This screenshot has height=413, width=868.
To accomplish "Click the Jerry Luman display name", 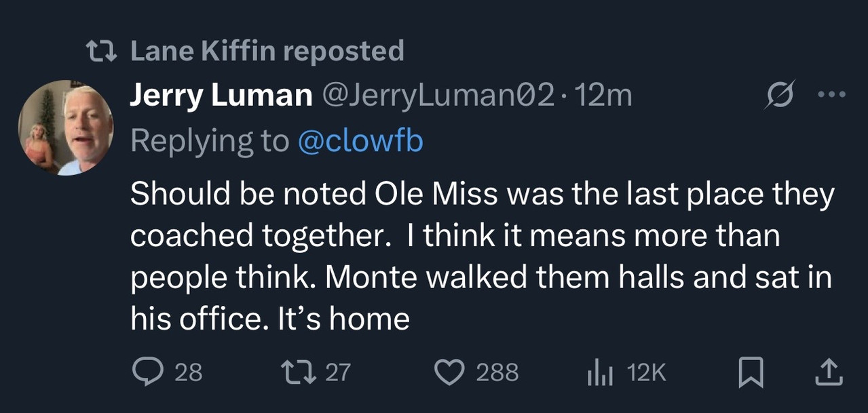I will (220, 96).
